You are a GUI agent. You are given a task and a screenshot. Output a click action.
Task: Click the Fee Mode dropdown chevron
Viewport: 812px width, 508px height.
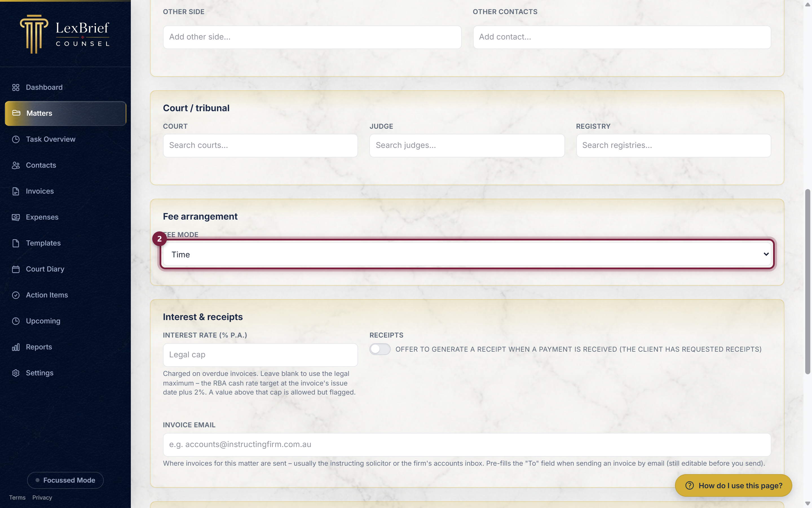point(766,254)
